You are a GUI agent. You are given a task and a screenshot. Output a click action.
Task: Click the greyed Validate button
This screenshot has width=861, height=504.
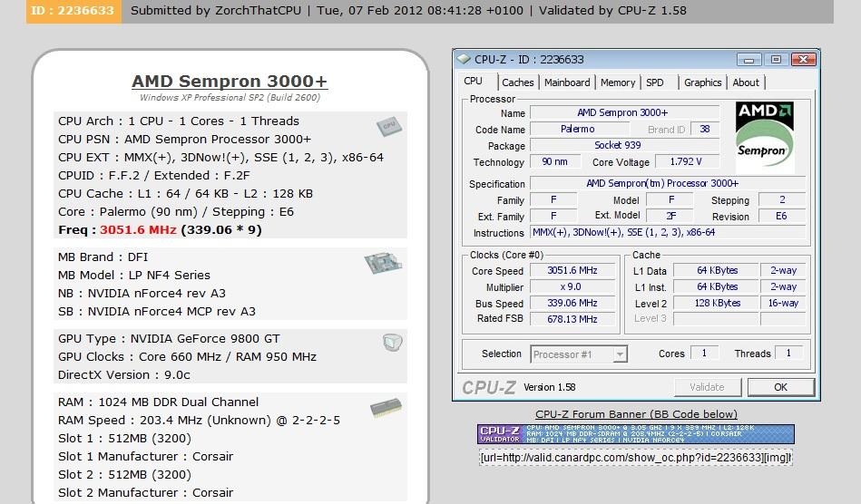point(708,387)
